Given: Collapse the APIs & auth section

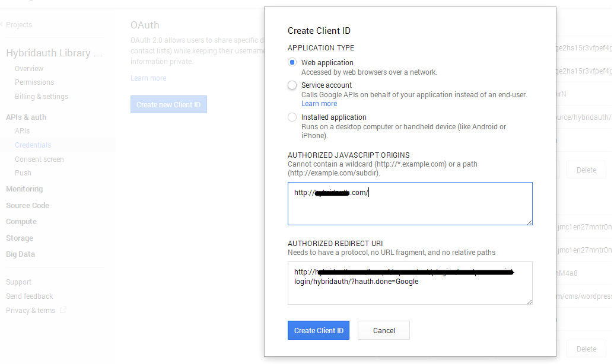Looking at the screenshot, I should 26,117.
